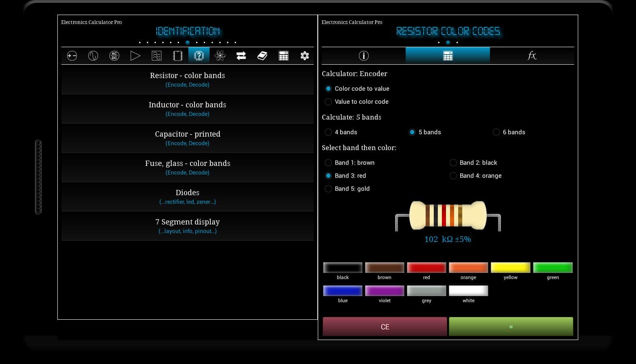Screen dimensions: 636x364
Task: Open the AC/DC category icon
Action: tap(114, 56)
